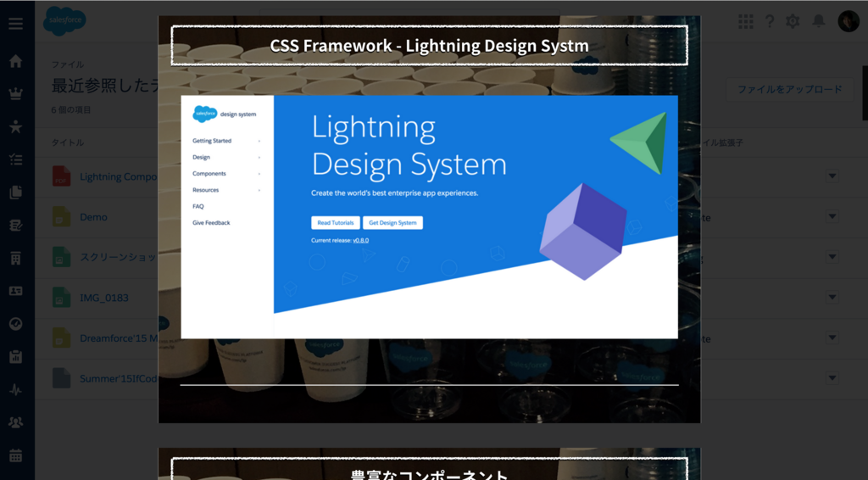
Task: Open row actions dropdown for Demo
Action: (832, 216)
